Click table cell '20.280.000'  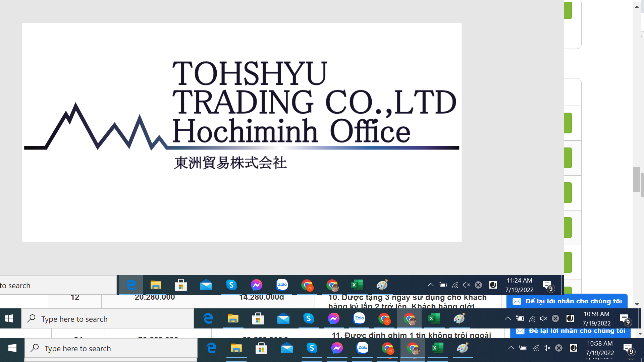point(155,298)
